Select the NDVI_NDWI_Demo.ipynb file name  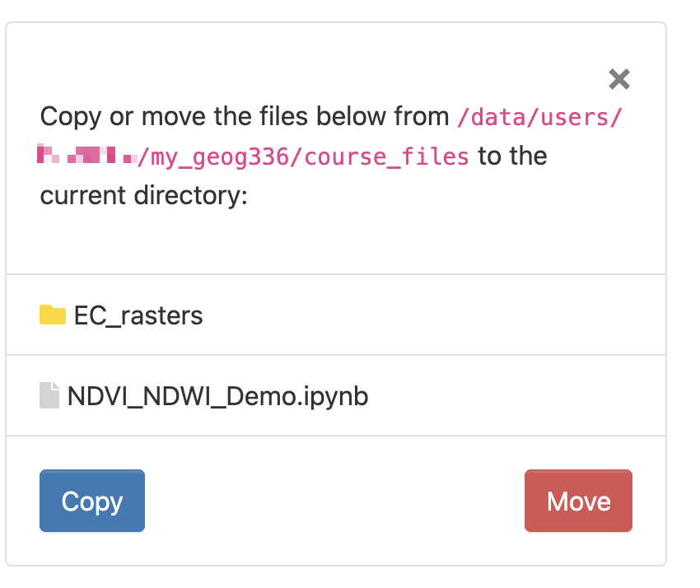(x=218, y=396)
